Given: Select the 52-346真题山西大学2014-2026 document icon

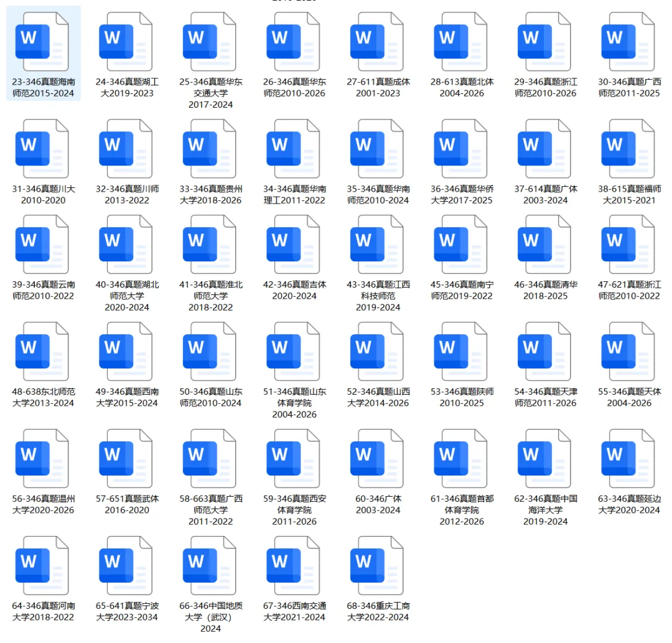Looking at the screenshot, I should click(x=376, y=352).
